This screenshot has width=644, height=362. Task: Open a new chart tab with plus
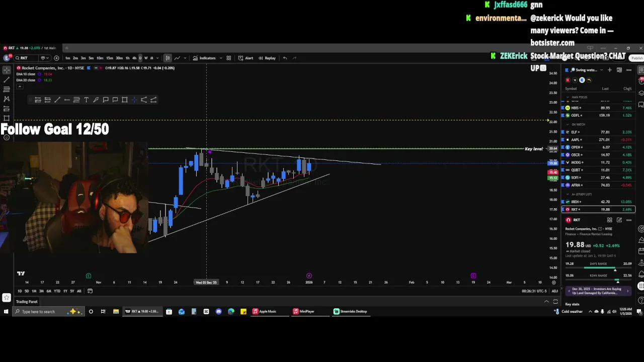click(66, 48)
